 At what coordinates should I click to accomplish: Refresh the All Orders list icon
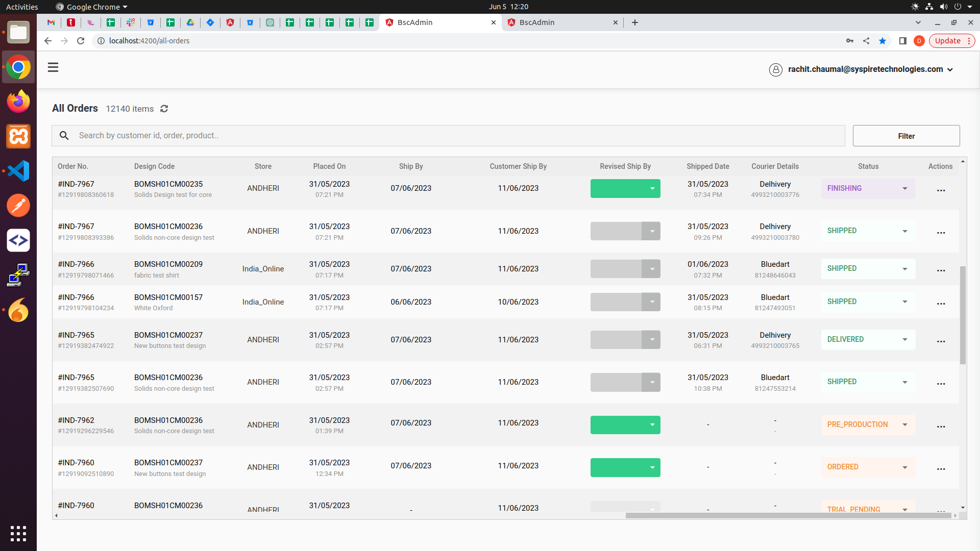coord(164,109)
